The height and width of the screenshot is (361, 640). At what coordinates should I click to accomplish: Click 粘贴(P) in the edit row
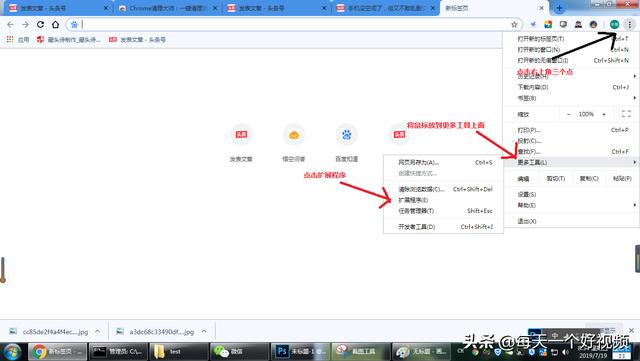[x=622, y=178]
